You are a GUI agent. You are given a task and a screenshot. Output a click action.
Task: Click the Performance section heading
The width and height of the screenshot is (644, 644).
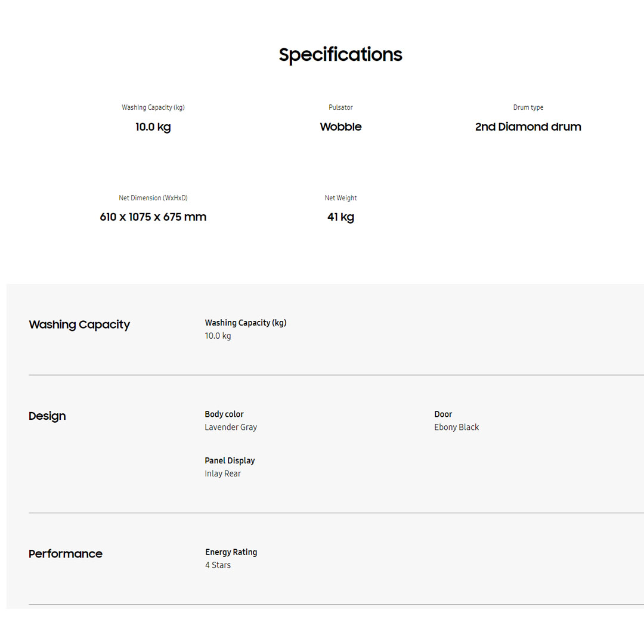[x=66, y=554]
